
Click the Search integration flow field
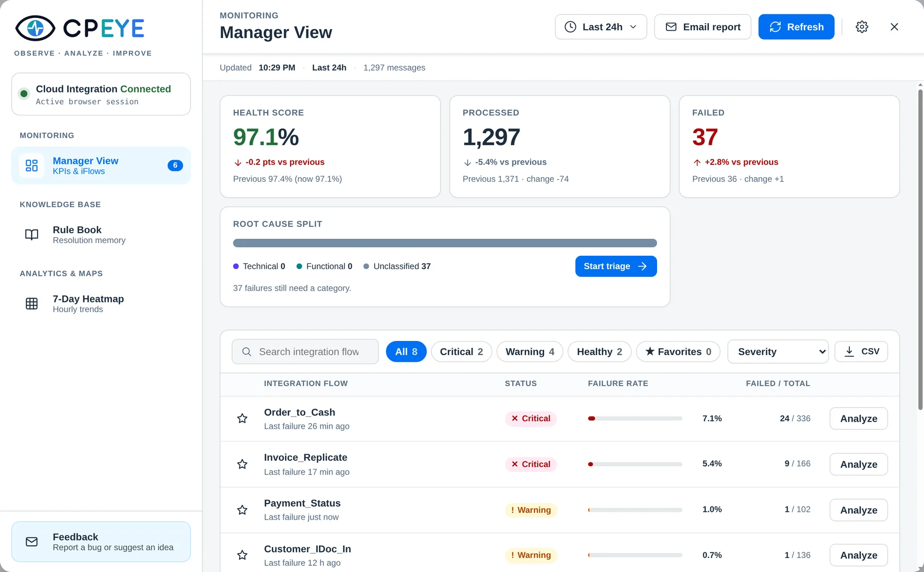pos(305,352)
